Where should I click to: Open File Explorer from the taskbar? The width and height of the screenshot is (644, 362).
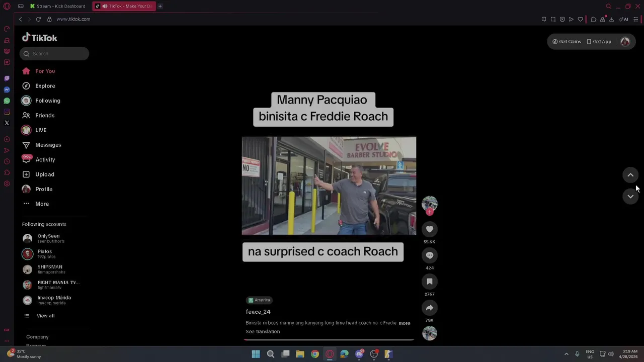pos(300,354)
